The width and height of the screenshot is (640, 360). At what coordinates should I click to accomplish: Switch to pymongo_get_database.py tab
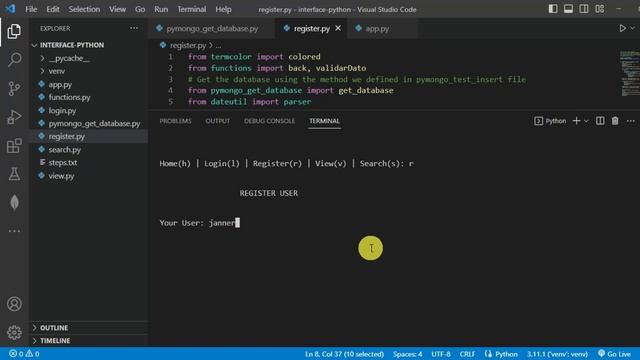[212, 29]
